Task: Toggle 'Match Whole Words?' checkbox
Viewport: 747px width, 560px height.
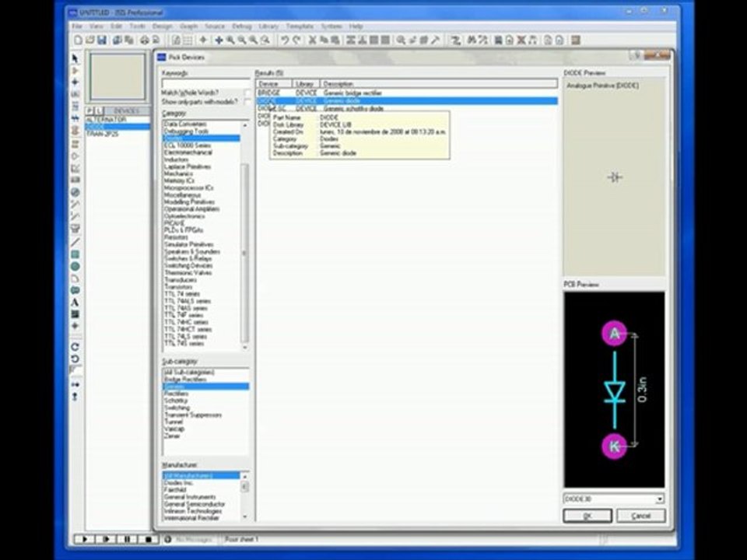Action: (247, 93)
